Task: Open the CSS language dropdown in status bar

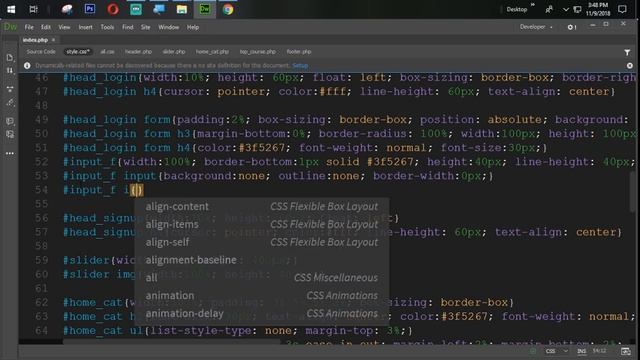Action: [x=557, y=351]
